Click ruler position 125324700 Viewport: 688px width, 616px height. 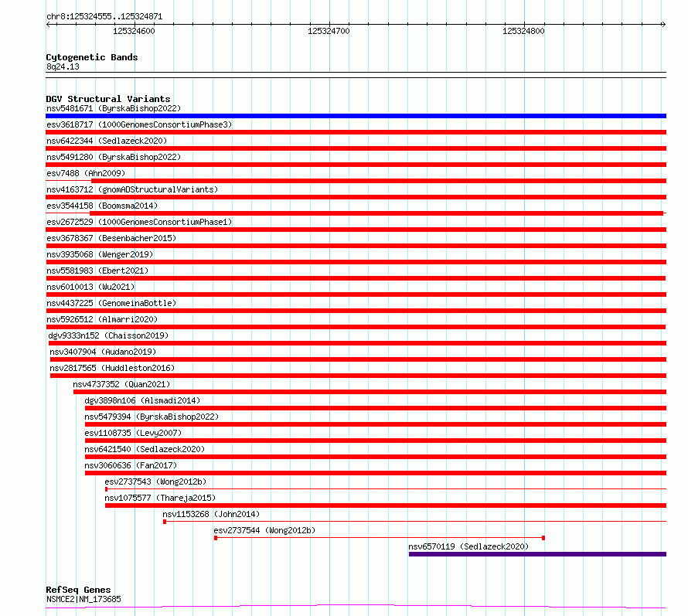(x=329, y=31)
